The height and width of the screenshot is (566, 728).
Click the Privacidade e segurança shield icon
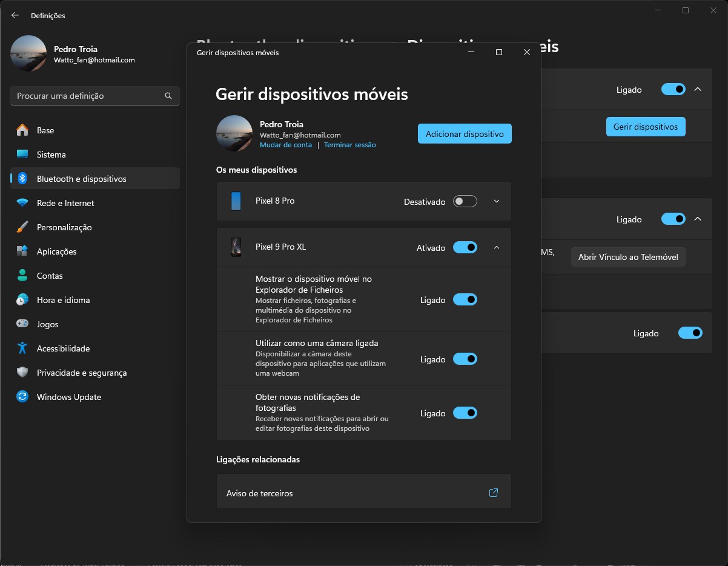pyautogui.click(x=22, y=373)
